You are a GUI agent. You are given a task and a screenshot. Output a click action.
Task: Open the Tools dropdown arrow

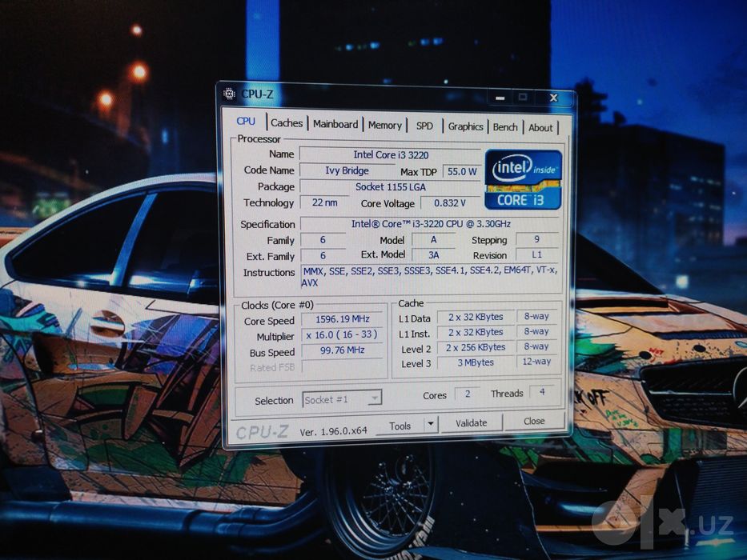click(431, 423)
